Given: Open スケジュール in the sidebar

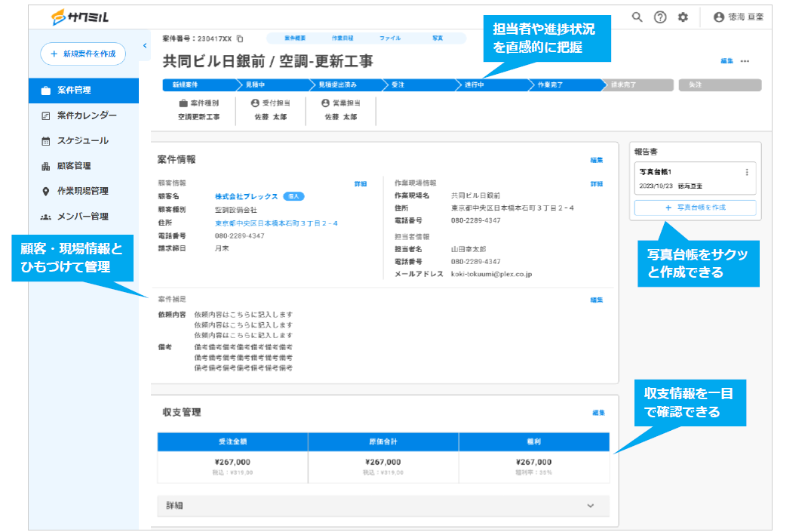Looking at the screenshot, I should 84,141.
